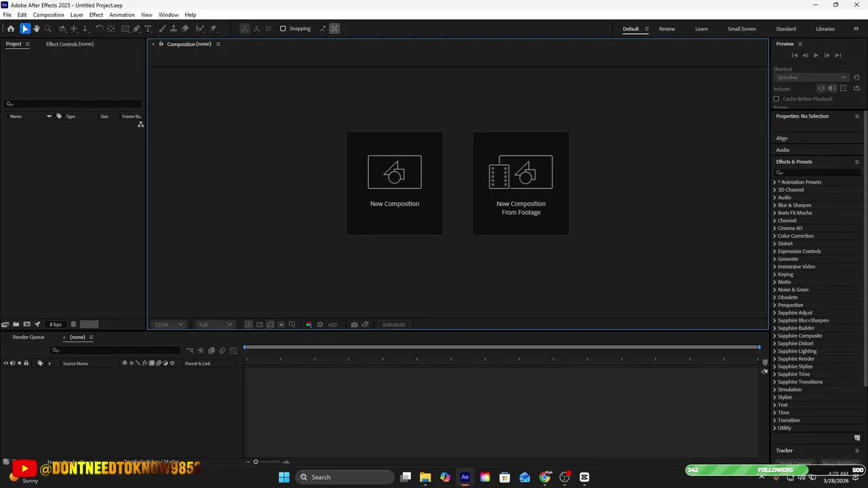Click the Graph Editor icon in timeline
The width and height of the screenshot is (868, 488).
233,350
